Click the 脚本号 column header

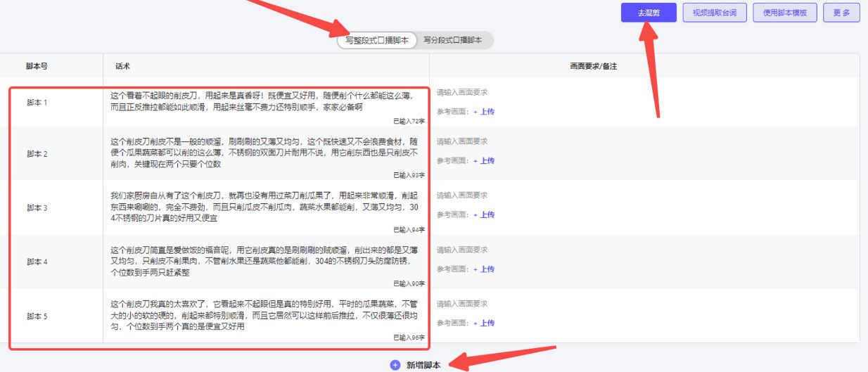click(x=37, y=66)
